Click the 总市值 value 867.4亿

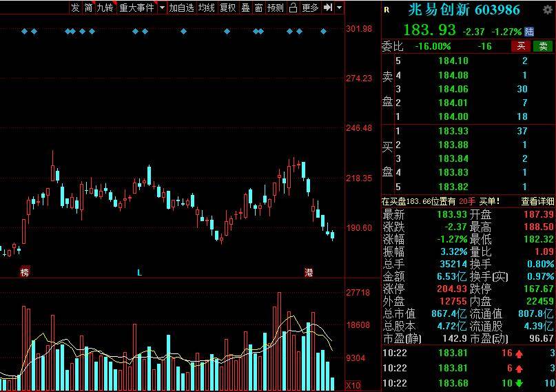tap(449, 313)
